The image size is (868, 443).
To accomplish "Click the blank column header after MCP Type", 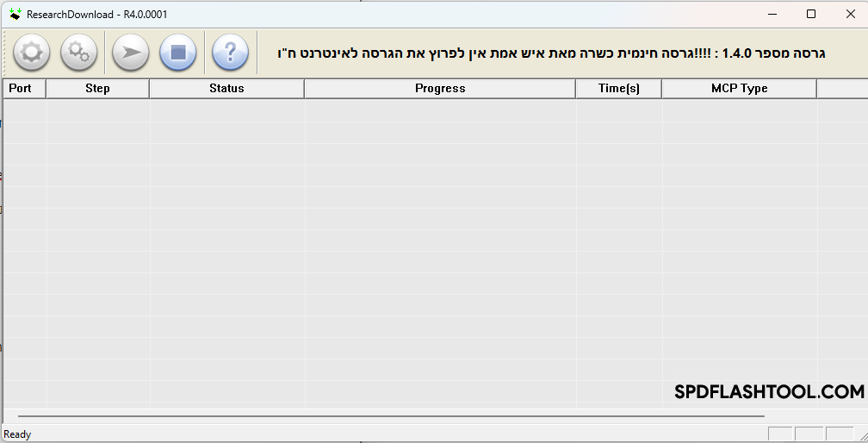I will pyautogui.click(x=841, y=88).
